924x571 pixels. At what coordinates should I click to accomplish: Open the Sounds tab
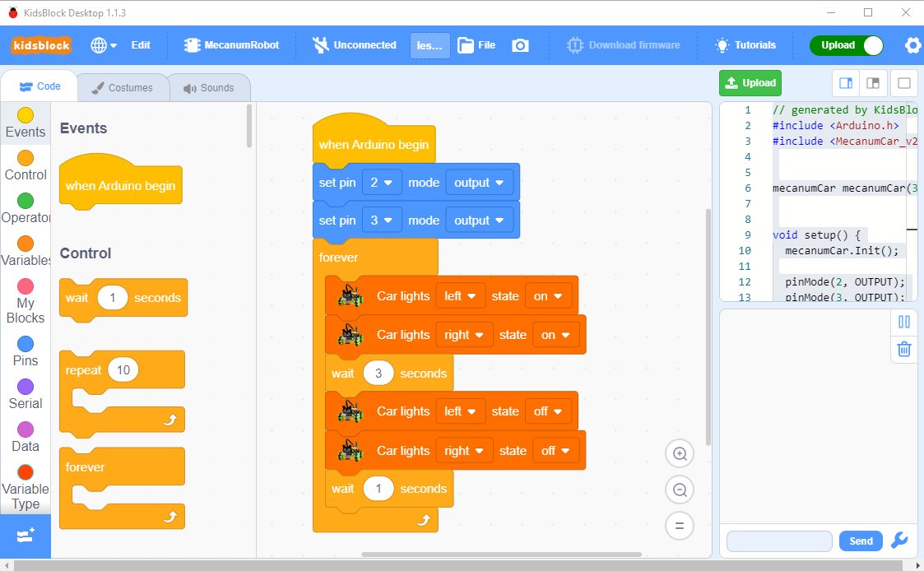pyautogui.click(x=208, y=88)
